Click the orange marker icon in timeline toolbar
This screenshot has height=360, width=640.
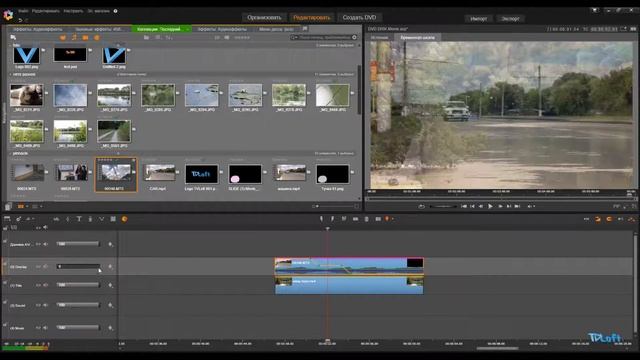coord(387,219)
